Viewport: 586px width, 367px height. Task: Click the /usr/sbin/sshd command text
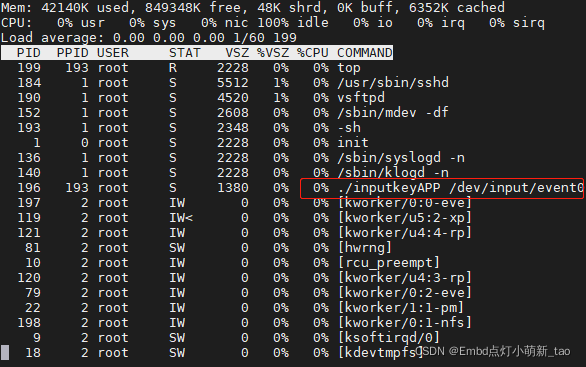click(x=393, y=83)
